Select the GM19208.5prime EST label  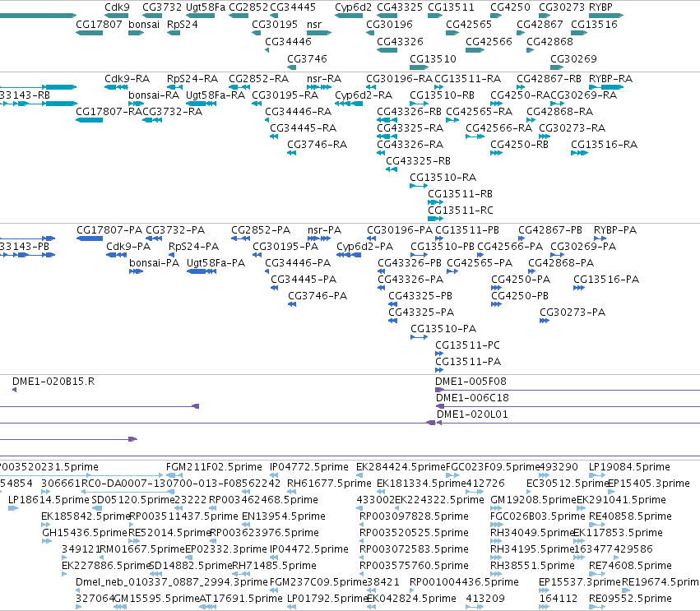[534, 500]
